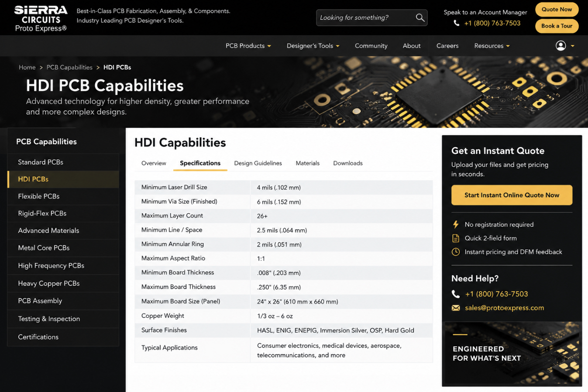Click the value 2.5 mils (.064 mm)
The height and width of the screenshot is (392, 588).
[x=282, y=230]
